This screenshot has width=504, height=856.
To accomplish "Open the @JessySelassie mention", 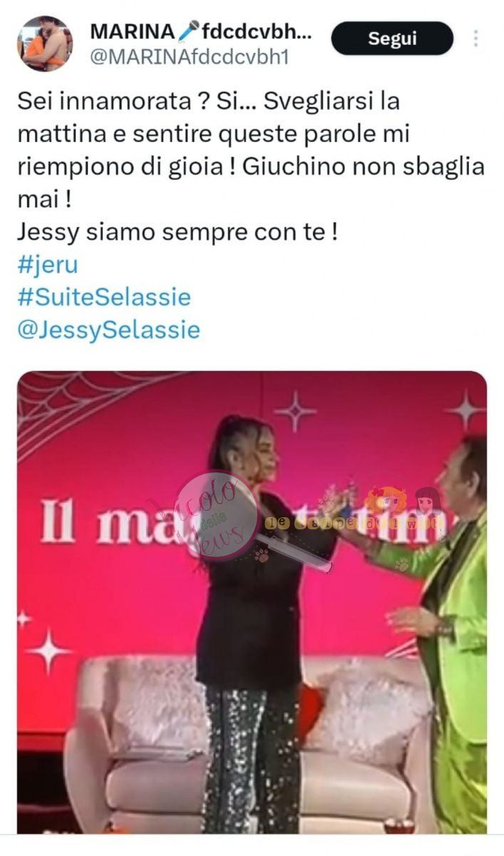I will tap(108, 330).
